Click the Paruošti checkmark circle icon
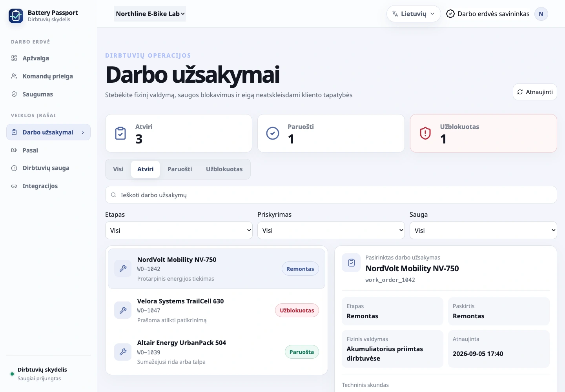Image resolution: width=565 pixels, height=392 pixels. (x=273, y=133)
